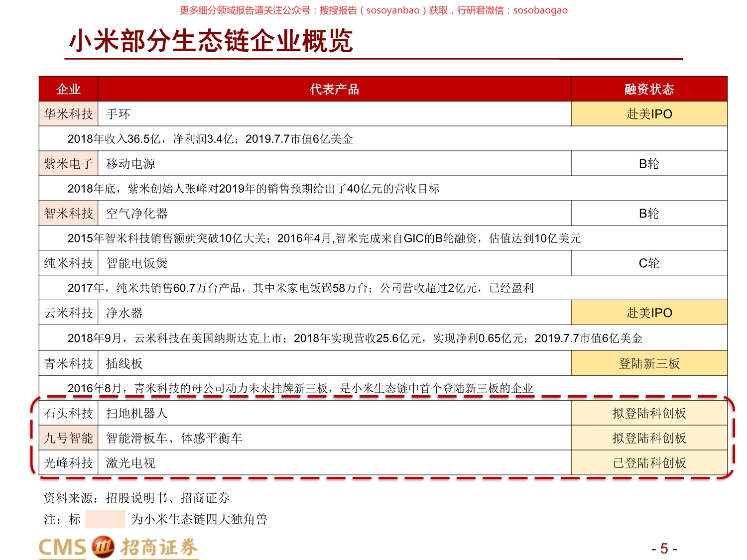Select the line starting 2018年收入36.5亿
Viewport: 747px width, 560px height.
(210, 139)
